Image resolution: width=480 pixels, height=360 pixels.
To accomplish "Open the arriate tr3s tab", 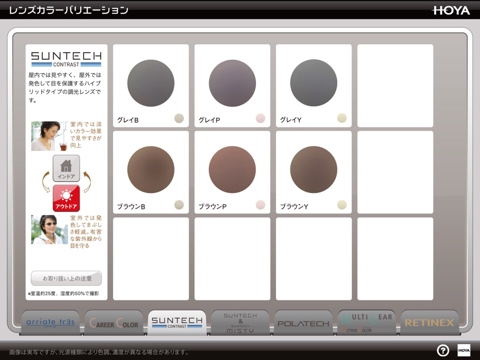I will (x=50, y=322).
